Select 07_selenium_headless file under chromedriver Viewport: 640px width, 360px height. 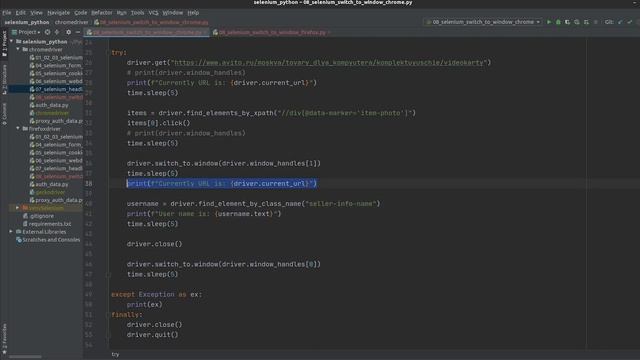click(x=56, y=89)
